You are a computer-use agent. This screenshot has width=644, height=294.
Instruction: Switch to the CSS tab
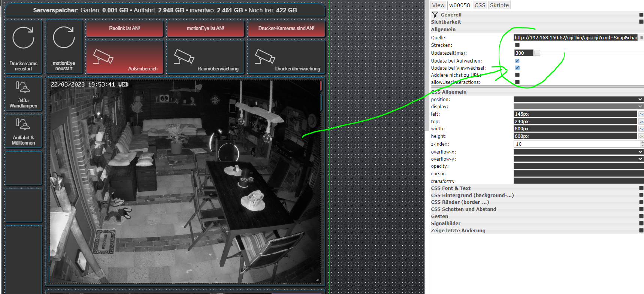coord(480,5)
